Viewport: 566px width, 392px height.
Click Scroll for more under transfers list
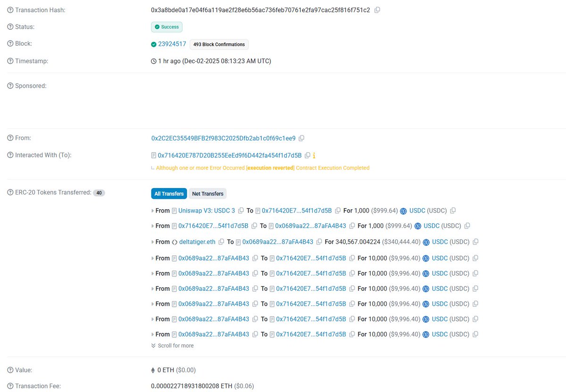coord(173,345)
